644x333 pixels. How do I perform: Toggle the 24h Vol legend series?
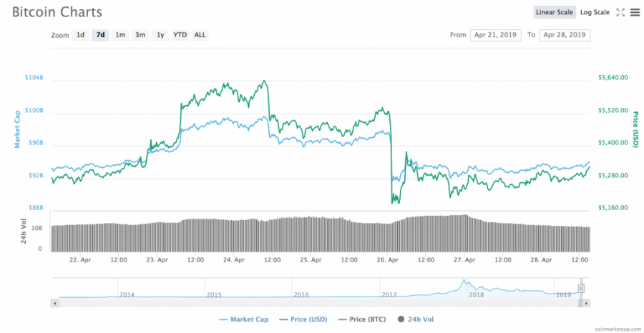pyautogui.click(x=416, y=319)
